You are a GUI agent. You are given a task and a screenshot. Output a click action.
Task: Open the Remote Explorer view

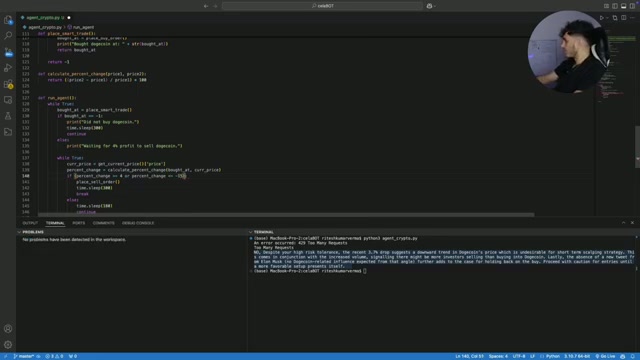coord(8,100)
